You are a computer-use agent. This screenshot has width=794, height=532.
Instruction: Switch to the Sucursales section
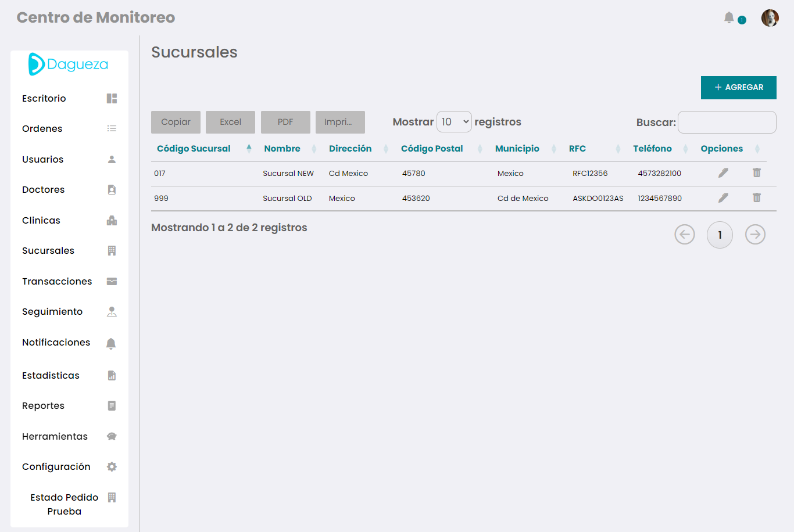tap(48, 250)
